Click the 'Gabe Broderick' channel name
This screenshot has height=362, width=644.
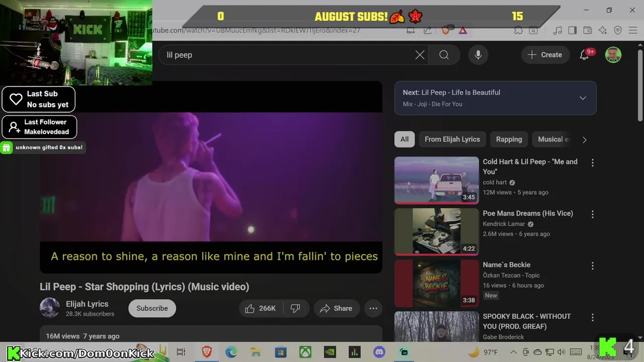503,337
